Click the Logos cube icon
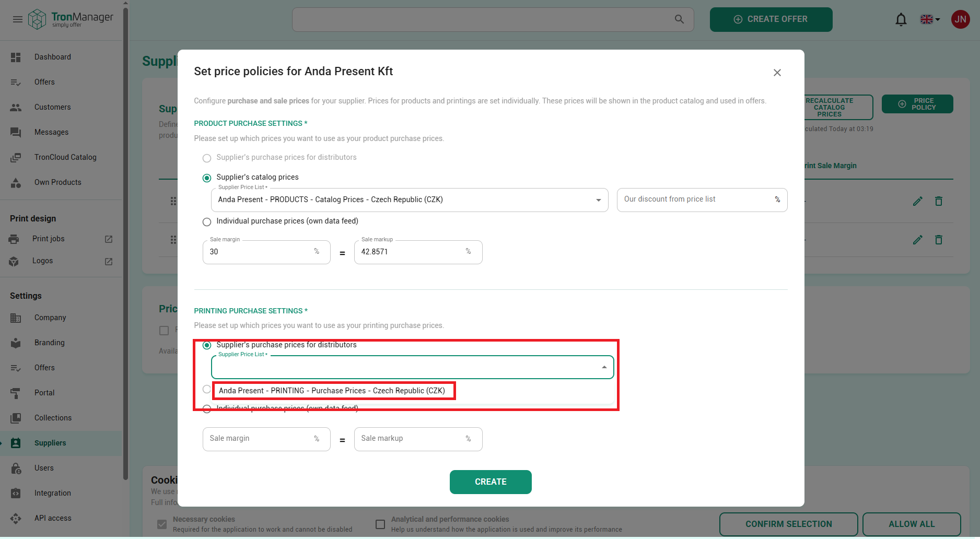 click(x=14, y=262)
